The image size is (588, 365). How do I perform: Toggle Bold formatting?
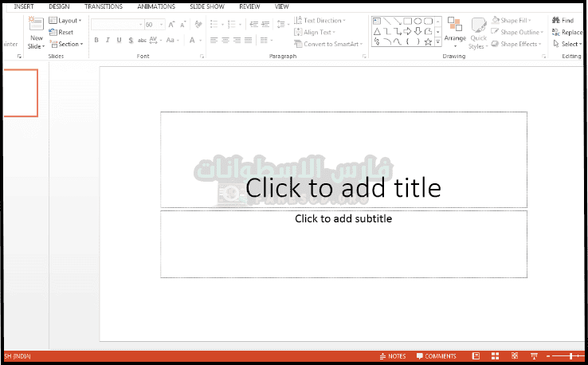click(x=96, y=41)
